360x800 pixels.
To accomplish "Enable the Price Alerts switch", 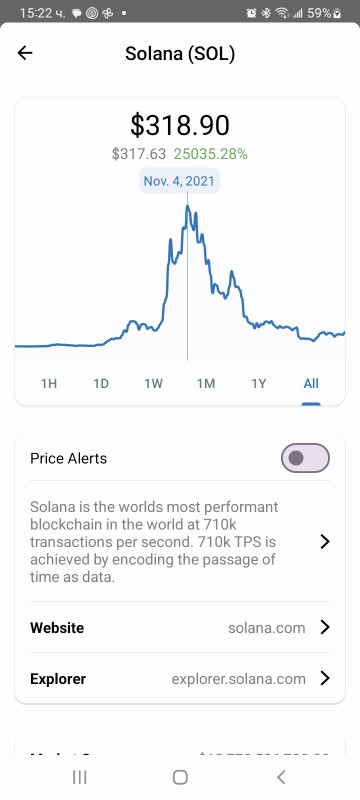I will pos(305,458).
